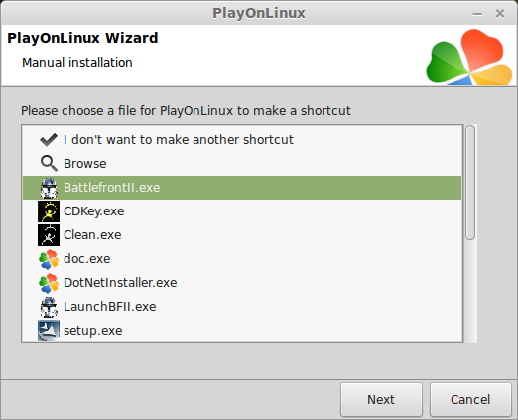Screen dimensions: 518x420
Task: Cancel the PlayOnLinux wizard
Action: pyautogui.click(x=470, y=399)
